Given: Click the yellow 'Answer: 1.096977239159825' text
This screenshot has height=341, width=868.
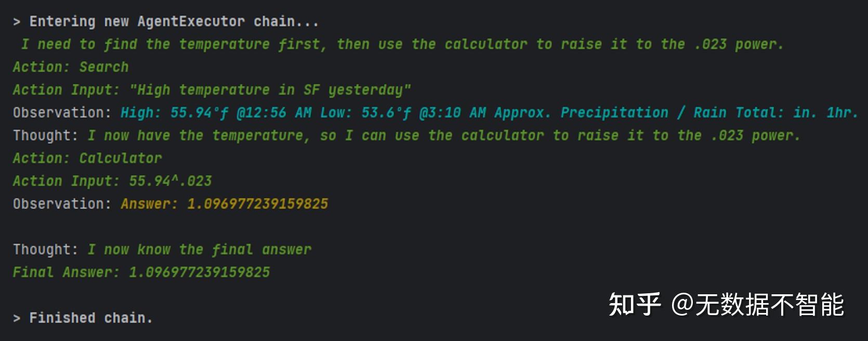Looking at the screenshot, I should (x=225, y=204).
